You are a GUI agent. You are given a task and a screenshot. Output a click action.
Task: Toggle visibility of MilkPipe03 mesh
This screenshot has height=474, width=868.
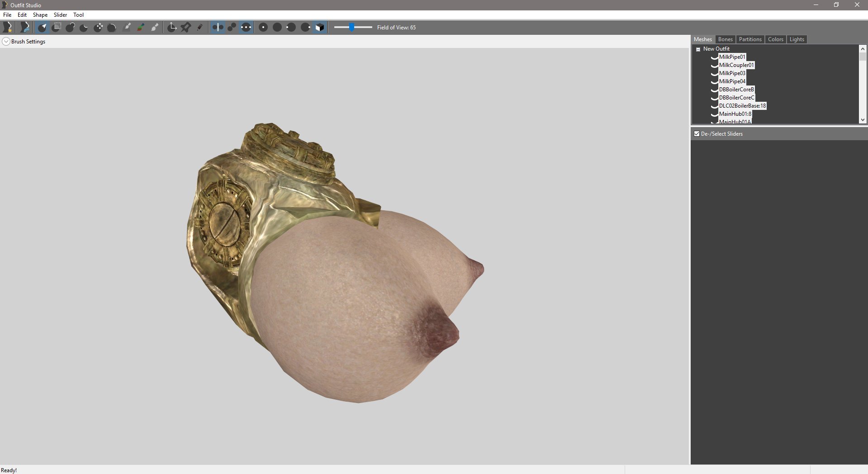pyautogui.click(x=714, y=73)
